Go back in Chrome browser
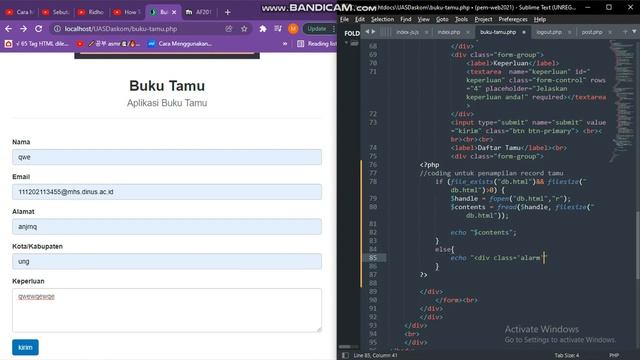 9,29
